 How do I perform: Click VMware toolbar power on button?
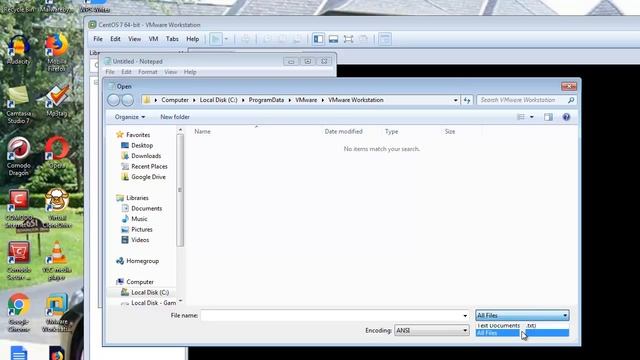(x=216, y=39)
